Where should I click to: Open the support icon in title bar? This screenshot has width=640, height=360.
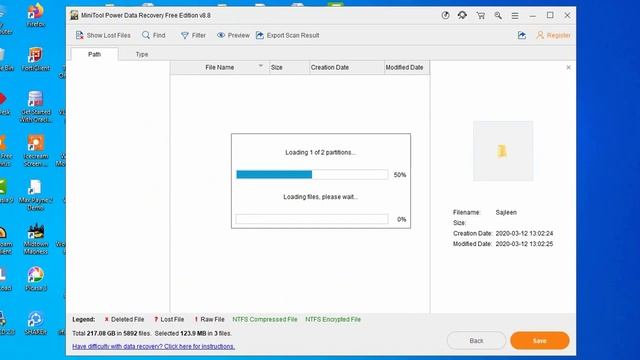(x=462, y=16)
